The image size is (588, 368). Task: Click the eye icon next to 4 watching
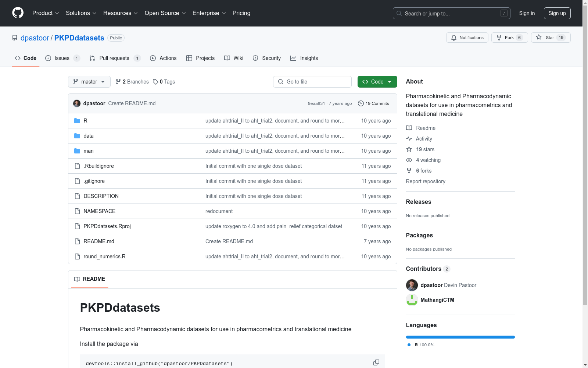409,160
